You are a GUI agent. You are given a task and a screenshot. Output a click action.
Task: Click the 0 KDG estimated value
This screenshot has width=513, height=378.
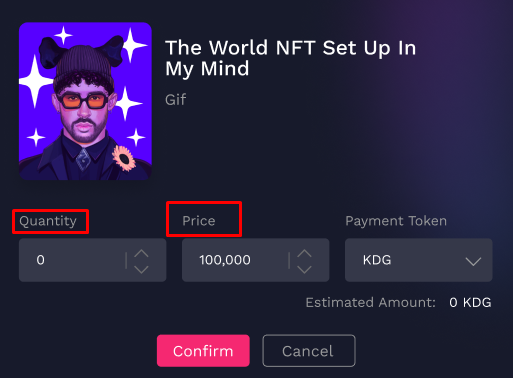pyautogui.click(x=470, y=303)
